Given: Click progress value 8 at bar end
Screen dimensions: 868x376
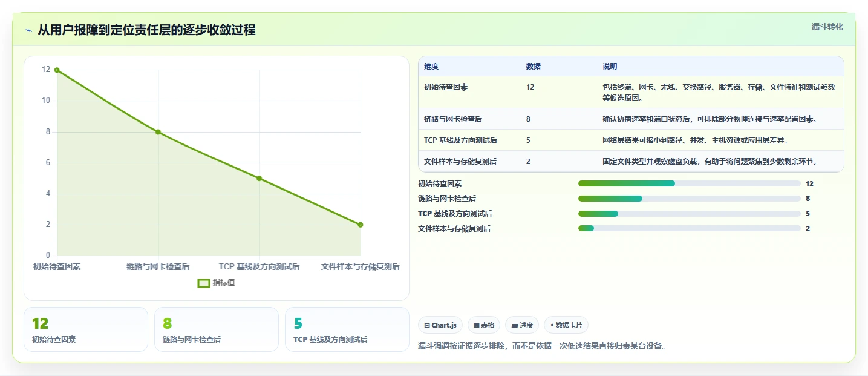Looking at the screenshot, I should coord(808,199).
